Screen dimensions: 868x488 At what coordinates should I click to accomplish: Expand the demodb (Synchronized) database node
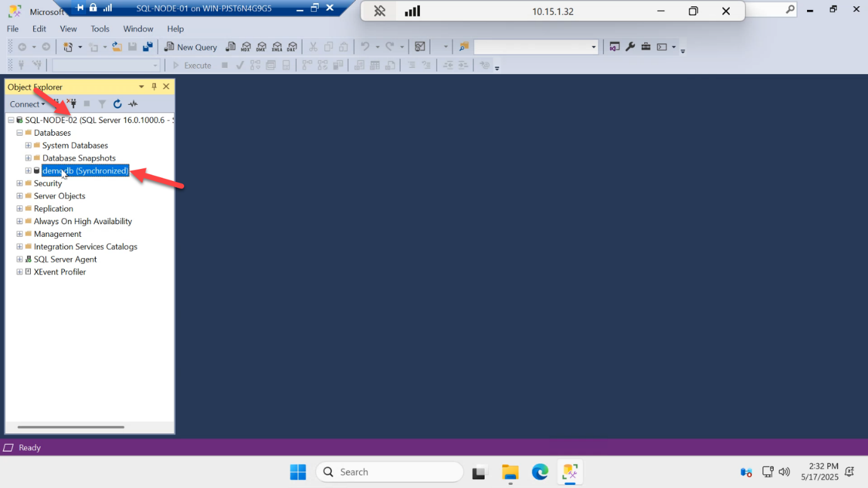28,171
